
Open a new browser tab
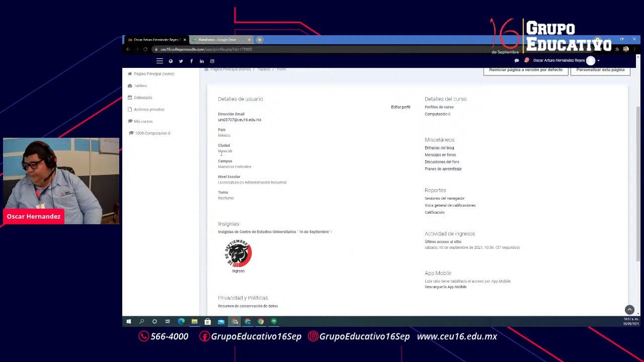[260, 40]
